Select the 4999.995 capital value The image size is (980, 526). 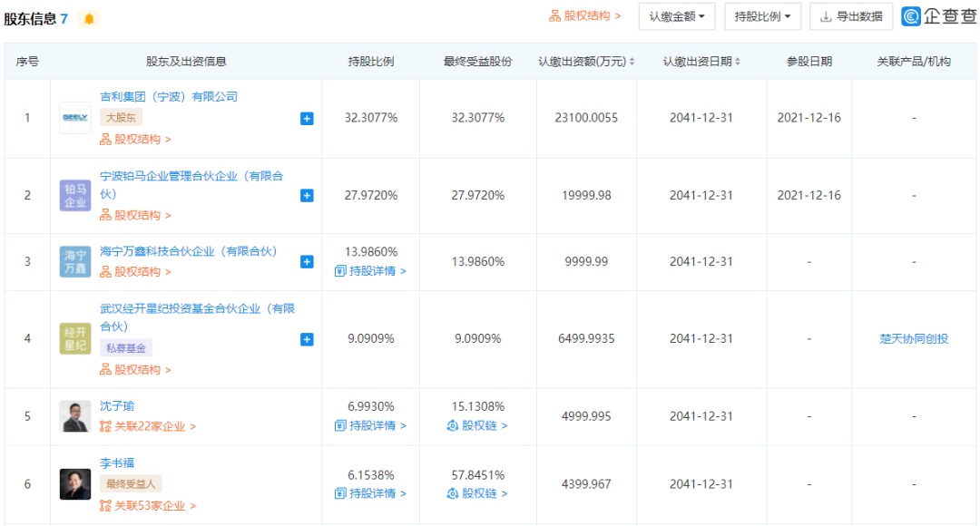tap(586, 416)
